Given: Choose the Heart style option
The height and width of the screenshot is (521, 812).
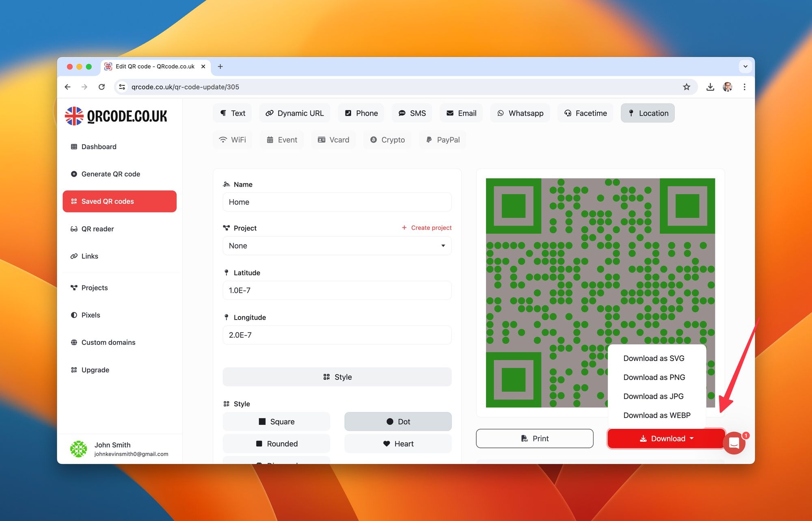Looking at the screenshot, I should [x=398, y=444].
